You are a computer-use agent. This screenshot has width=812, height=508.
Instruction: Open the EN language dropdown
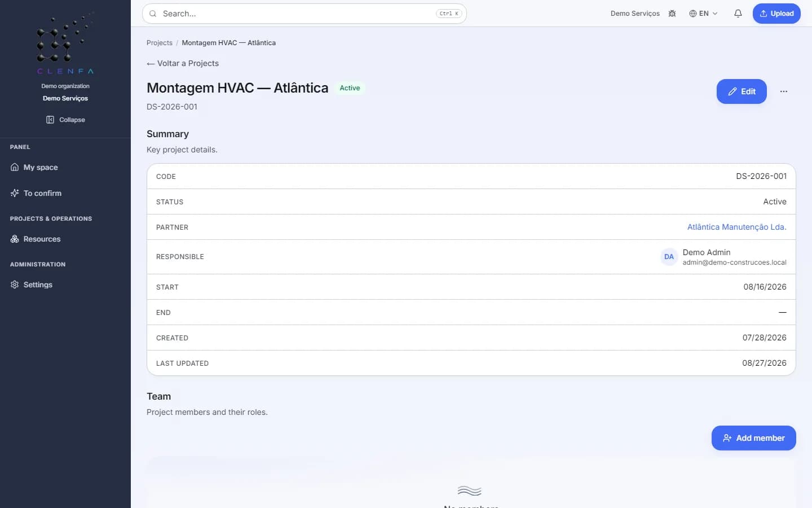click(703, 14)
